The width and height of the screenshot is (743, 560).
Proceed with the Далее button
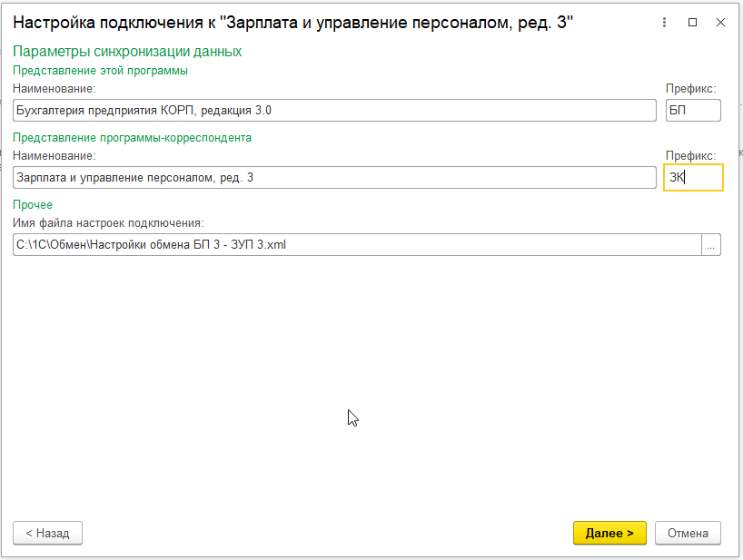pos(609,533)
